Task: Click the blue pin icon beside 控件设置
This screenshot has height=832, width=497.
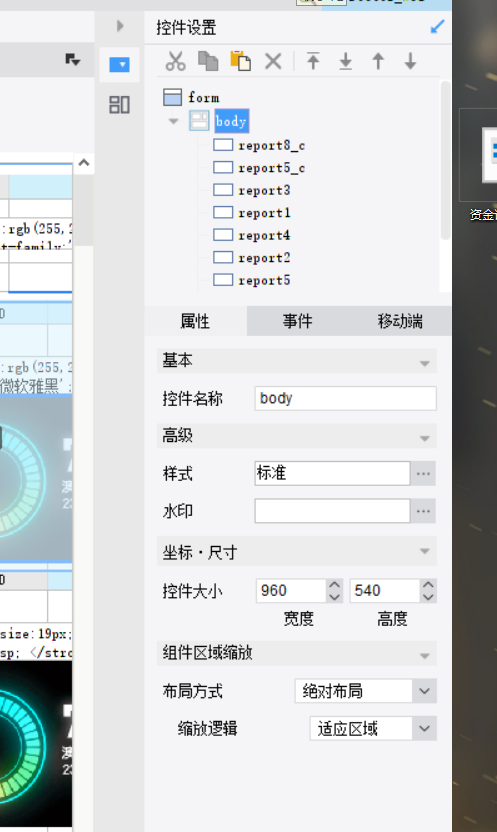Action: click(x=437, y=27)
